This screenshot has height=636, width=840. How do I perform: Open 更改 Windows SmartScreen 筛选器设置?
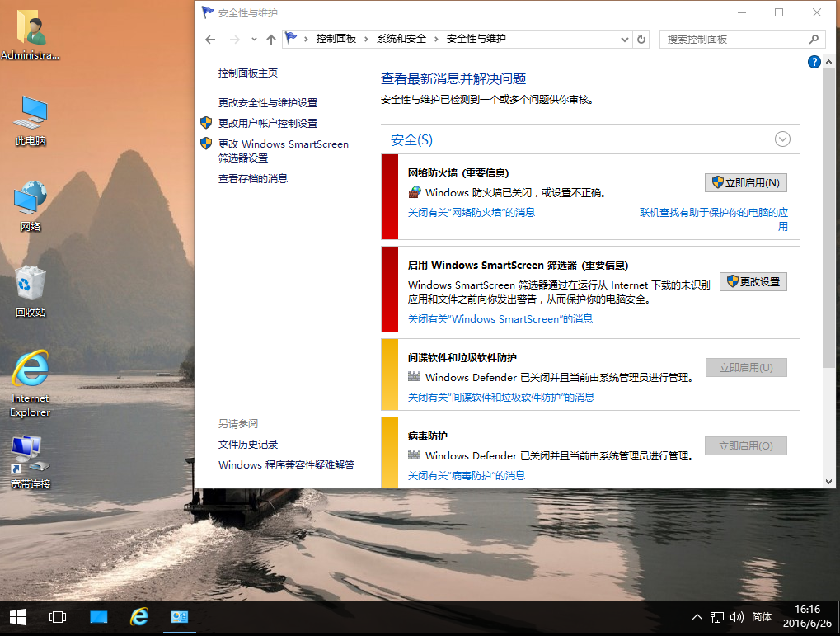tap(283, 151)
